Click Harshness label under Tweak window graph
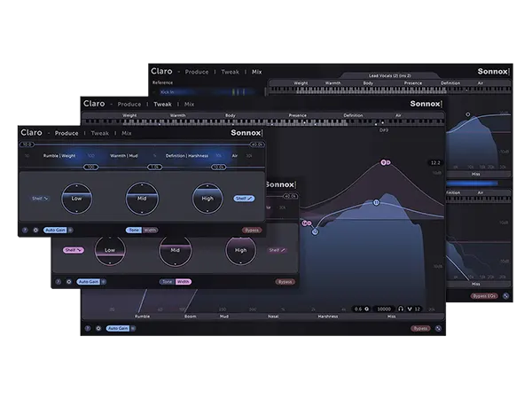Image resolution: width=532 pixels, height=399 pixels. click(x=327, y=317)
